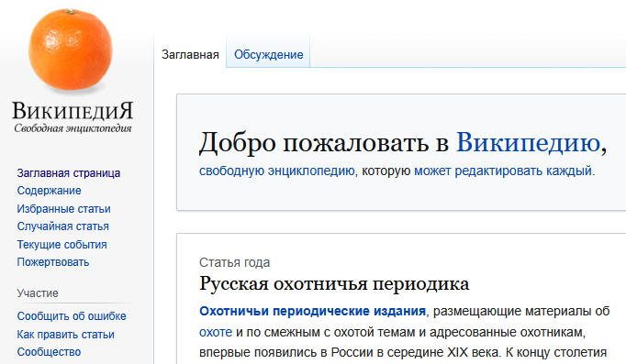Open Избранные статьи link
626x364 pixels.
(63, 208)
